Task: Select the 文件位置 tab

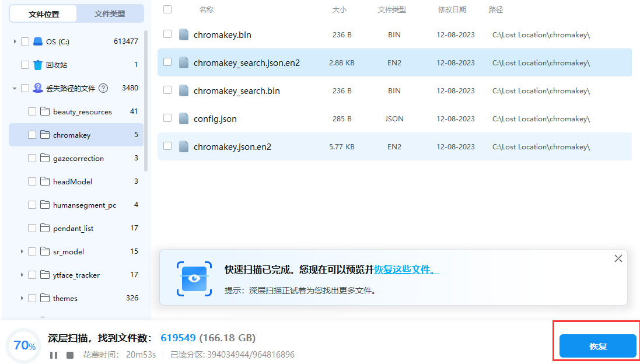Action: pos(43,13)
